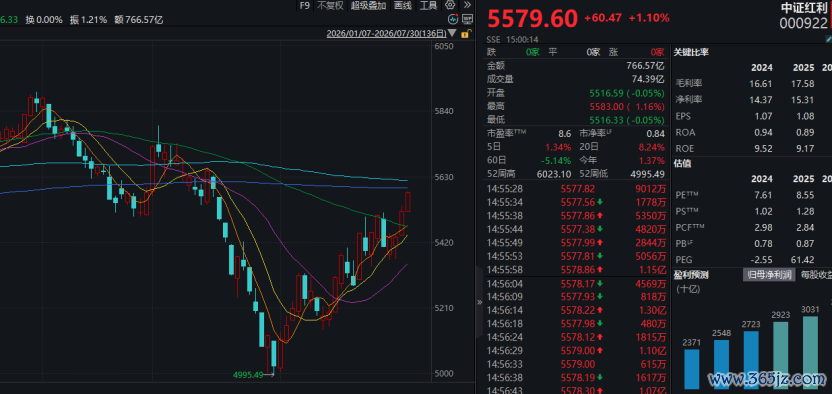Collapse side panel using the » handle

point(480,302)
